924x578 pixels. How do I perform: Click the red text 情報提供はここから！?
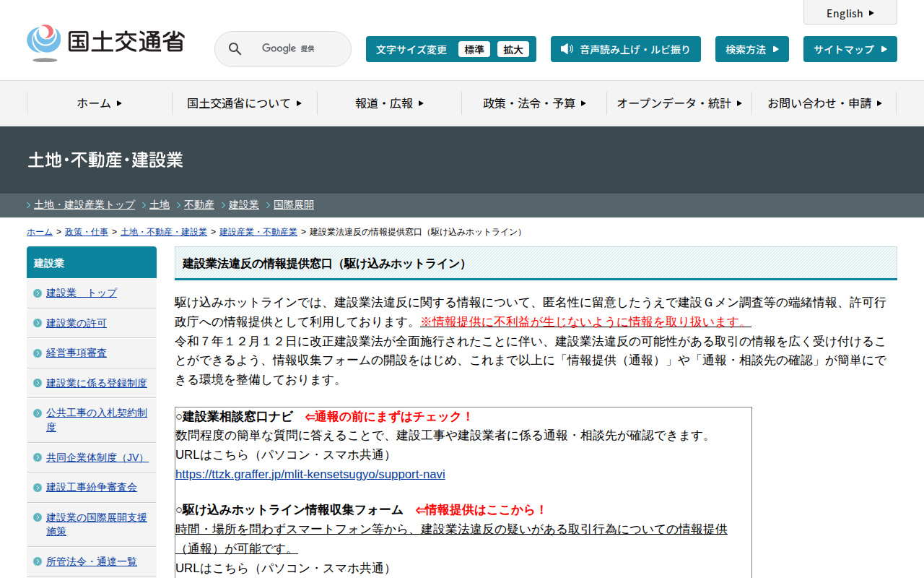[x=481, y=510]
